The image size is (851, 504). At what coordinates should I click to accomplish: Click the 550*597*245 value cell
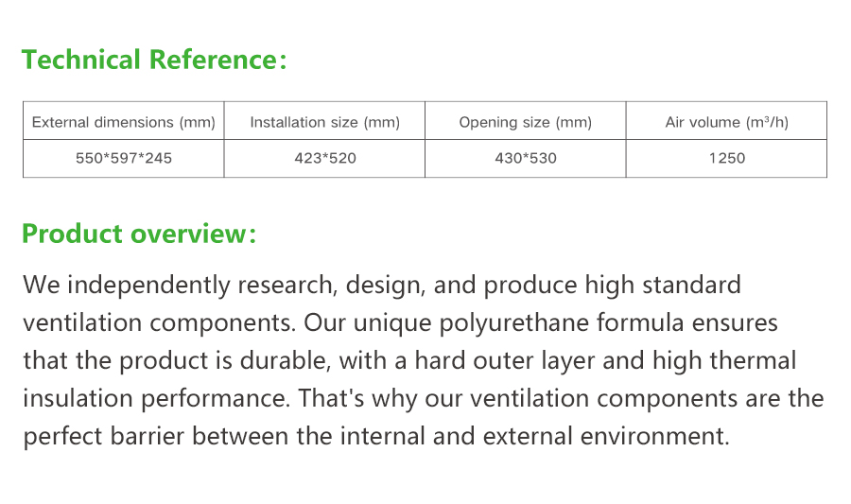(x=124, y=159)
